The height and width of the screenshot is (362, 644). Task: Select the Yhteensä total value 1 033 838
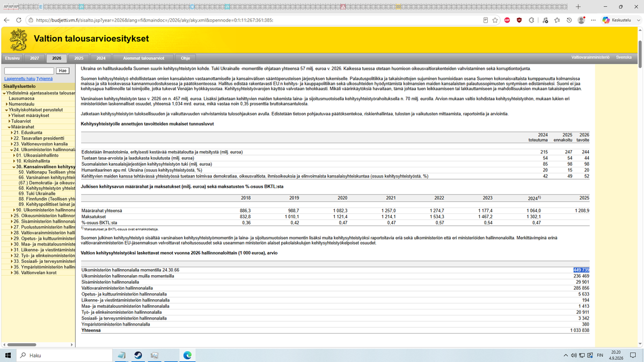(x=580, y=330)
